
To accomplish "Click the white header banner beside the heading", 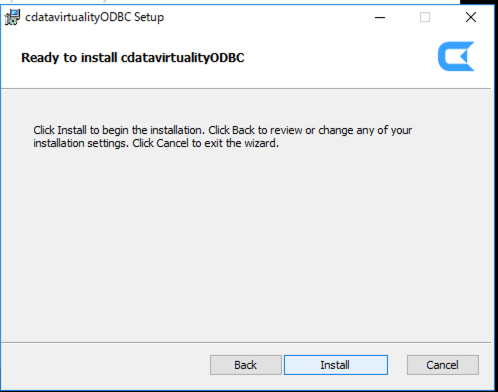I will pyautogui.click(x=340, y=58).
